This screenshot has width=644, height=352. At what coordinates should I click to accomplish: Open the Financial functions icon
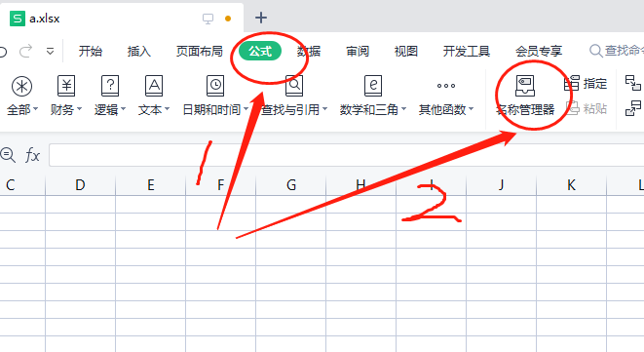(x=66, y=86)
